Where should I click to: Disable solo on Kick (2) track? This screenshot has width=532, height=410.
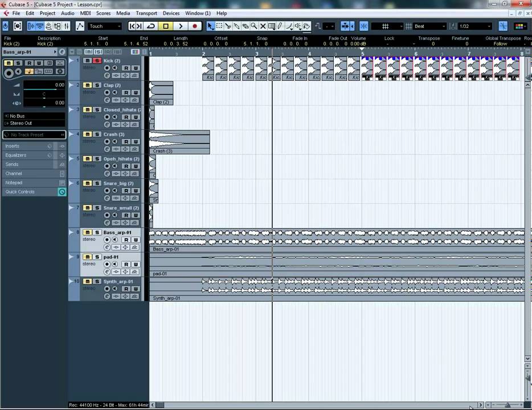pyautogui.click(x=97, y=61)
